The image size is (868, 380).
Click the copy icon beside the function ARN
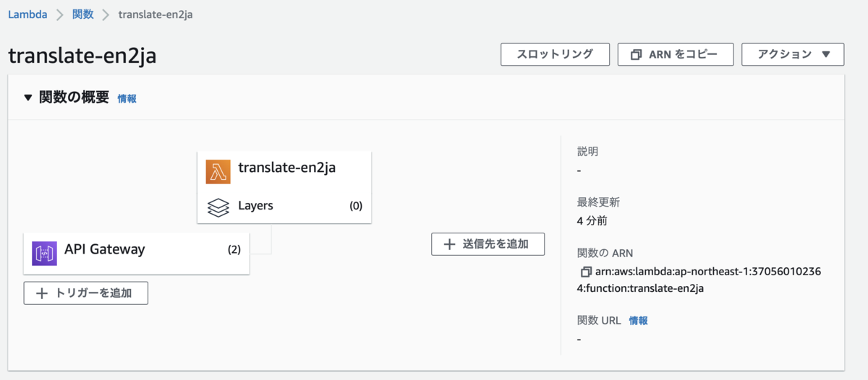[586, 272]
